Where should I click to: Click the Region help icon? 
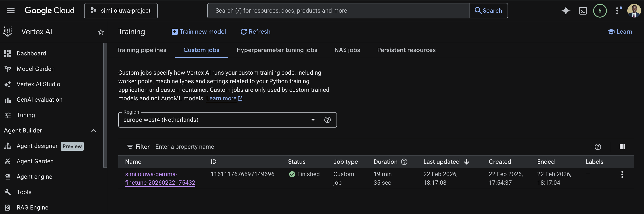[x=328, y=120]
